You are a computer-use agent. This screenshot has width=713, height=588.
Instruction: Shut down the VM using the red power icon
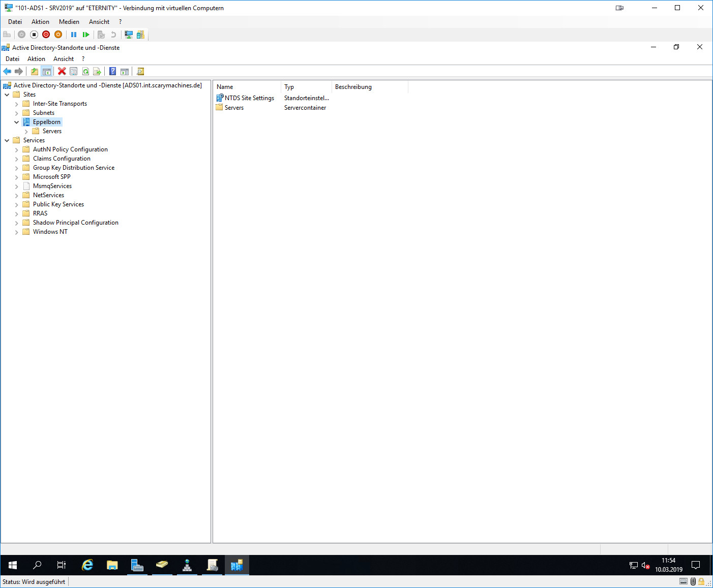click(x=46, y=35)
